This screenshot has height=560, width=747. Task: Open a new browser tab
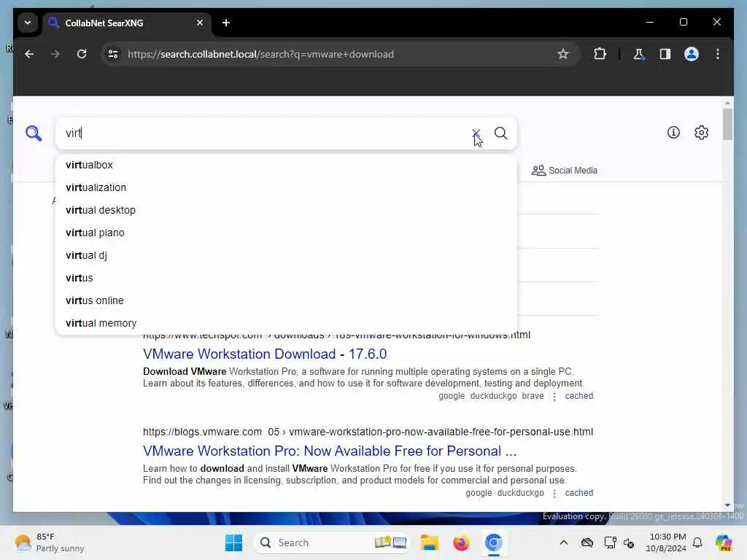coord(226,23)
